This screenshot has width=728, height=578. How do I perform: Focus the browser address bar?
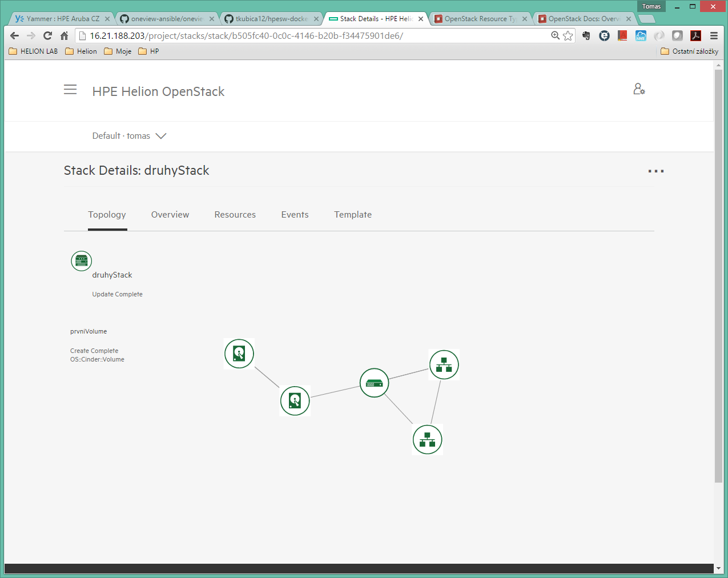317,35
